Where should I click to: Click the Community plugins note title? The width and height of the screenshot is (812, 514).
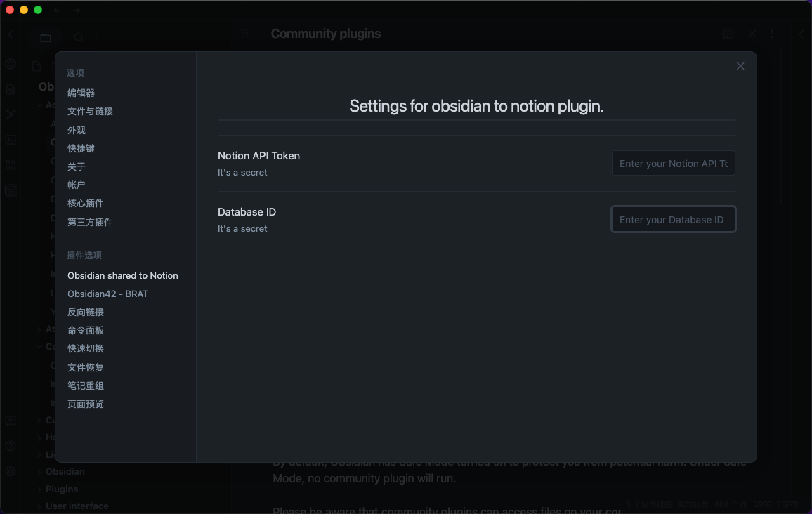(x=326, y=34)
